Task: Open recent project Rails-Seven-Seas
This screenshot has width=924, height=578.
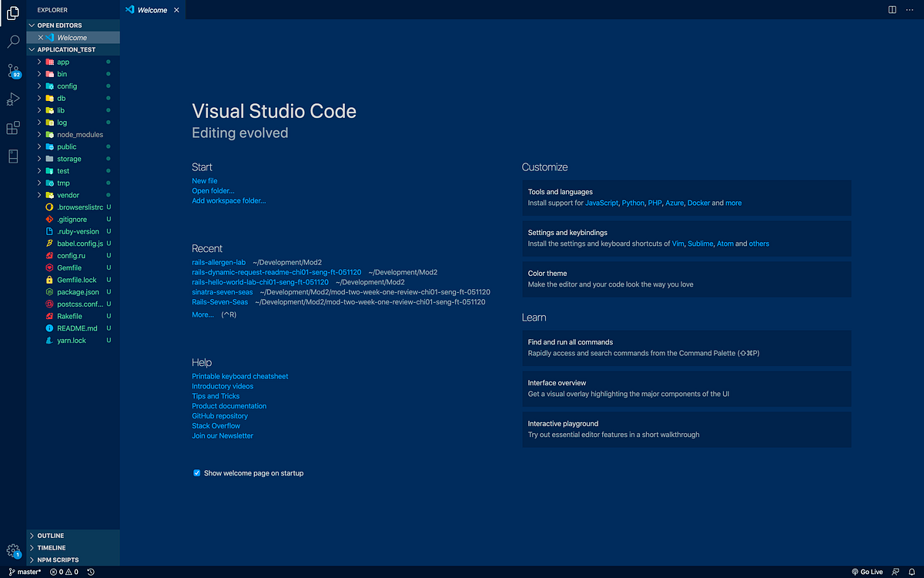Action: pyautogui.click(x=219, y=302)
